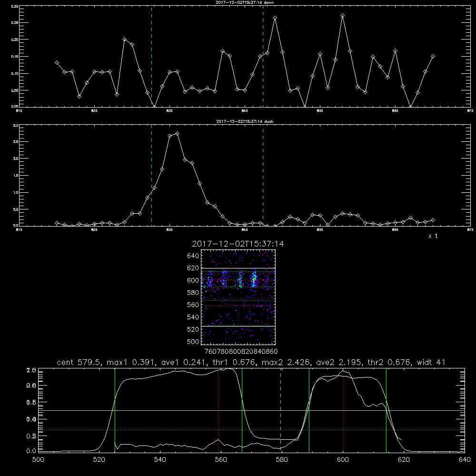Click the dawn plot diamond peak near 844

tap(275, 18)
